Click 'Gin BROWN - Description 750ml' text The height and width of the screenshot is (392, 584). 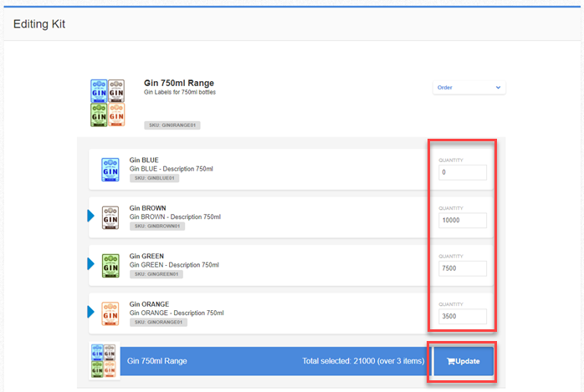point(175,216)
